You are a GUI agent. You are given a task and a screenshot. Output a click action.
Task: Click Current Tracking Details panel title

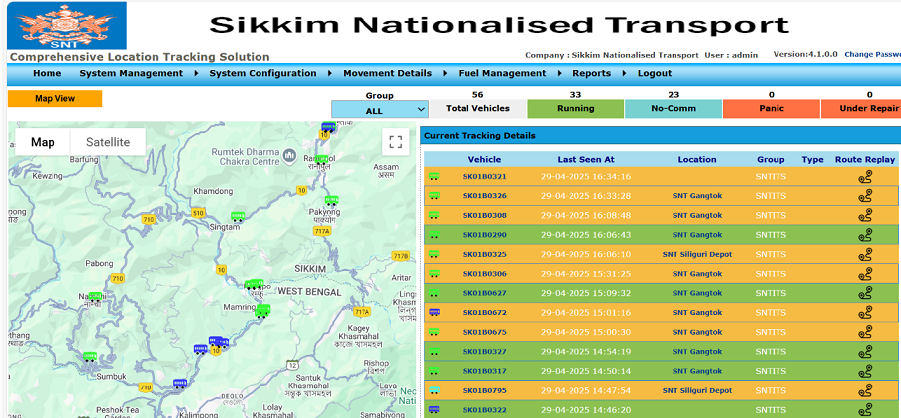tap(479, 136)
